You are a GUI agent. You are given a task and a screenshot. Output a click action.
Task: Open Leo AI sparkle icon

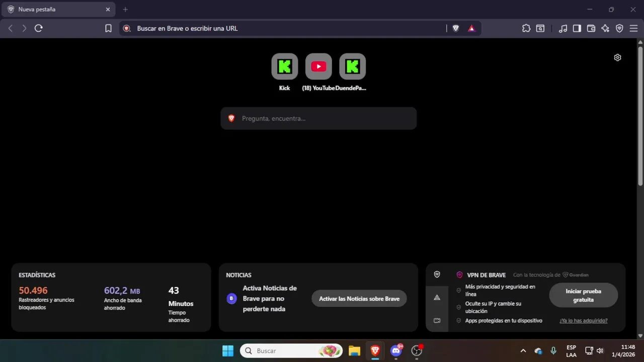[x=605, y=28]
